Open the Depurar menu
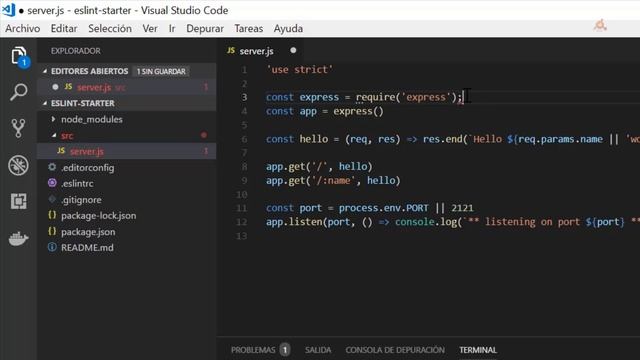Image resolution: width=640 pixels, height=360 pixels. [205, 29]
